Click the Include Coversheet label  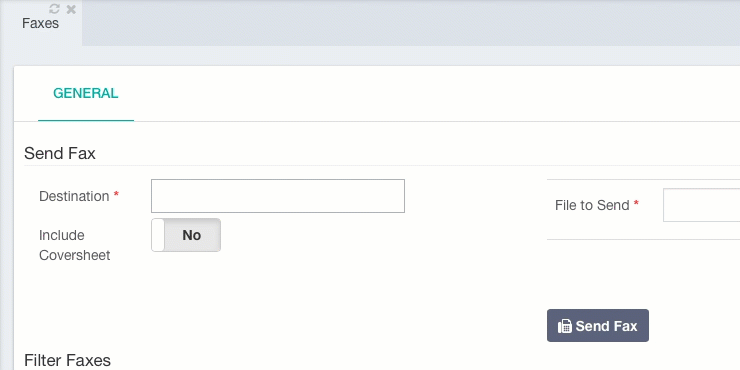(x=75, y=245)
